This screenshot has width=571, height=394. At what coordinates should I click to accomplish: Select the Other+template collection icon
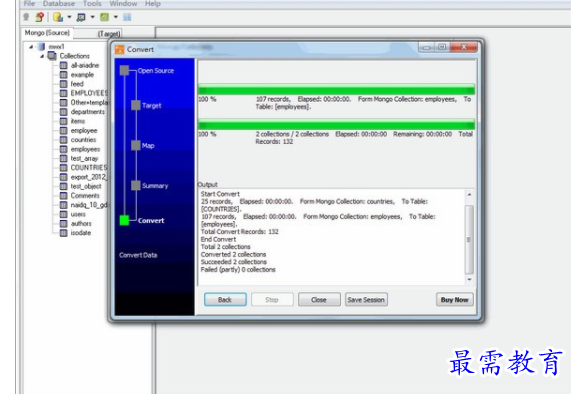click(63, 102)
